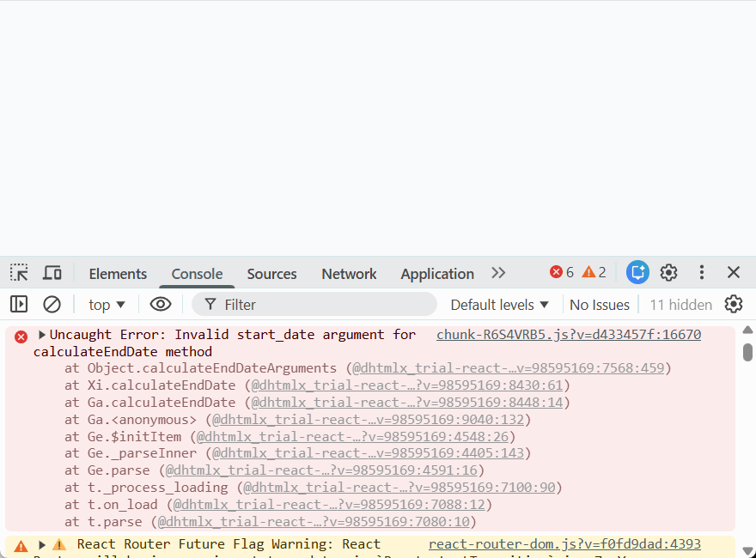Open the DevTools three-dot menu

[x=702, y=272]
